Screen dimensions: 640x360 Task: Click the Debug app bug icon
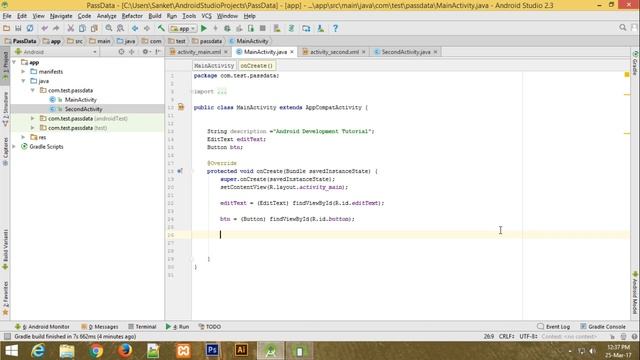tap(227, 28)
